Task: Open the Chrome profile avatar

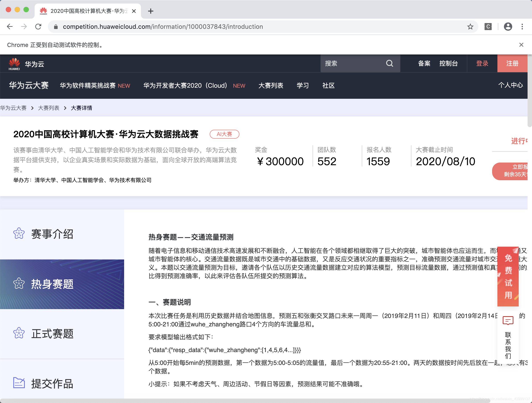Action: click(x=508, y=26)
